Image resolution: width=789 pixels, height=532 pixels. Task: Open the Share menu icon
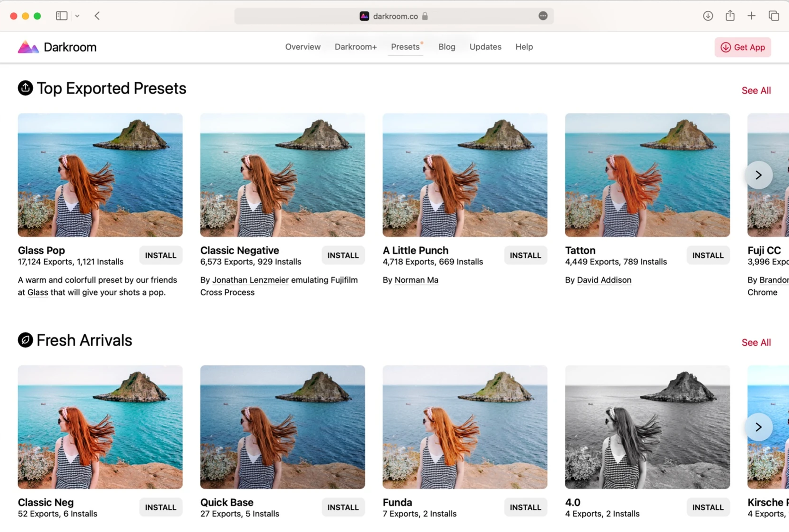pyautogui.click(x=730, y=16)
